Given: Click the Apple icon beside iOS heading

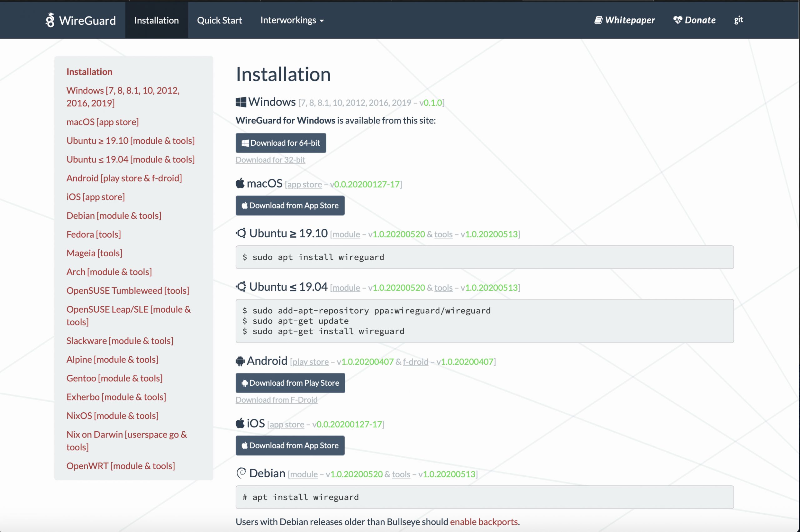Looking at the screenshot, I should [x=240, y=423].
